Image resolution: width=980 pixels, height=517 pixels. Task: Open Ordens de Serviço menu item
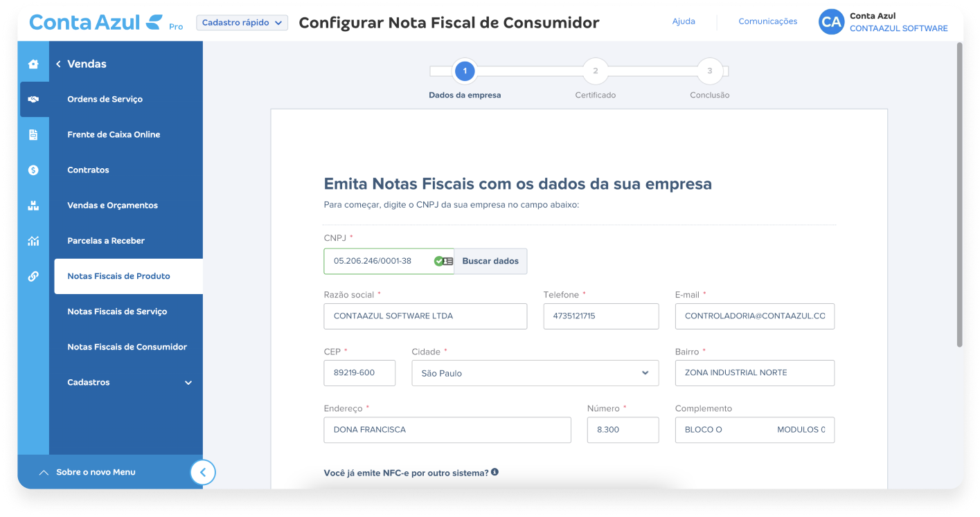pyautogui.click(x=105, y=99)
